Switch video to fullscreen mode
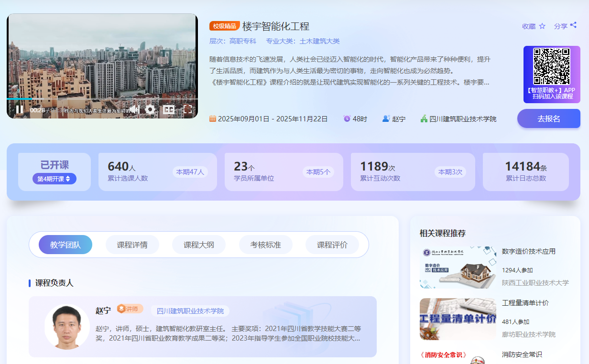The width and height of the screenshot is (589, 364). (187, 109)
